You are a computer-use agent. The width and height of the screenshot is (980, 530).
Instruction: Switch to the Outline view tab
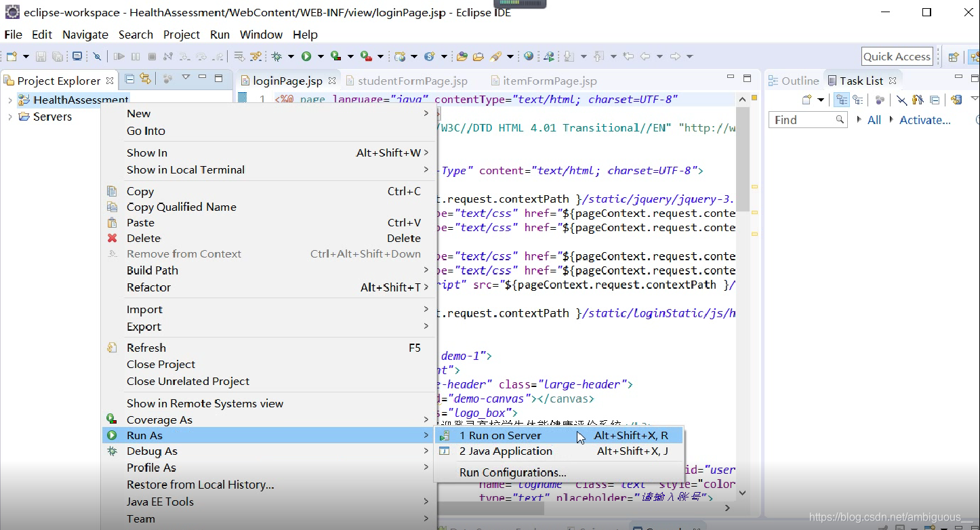[x=794, y=81]
